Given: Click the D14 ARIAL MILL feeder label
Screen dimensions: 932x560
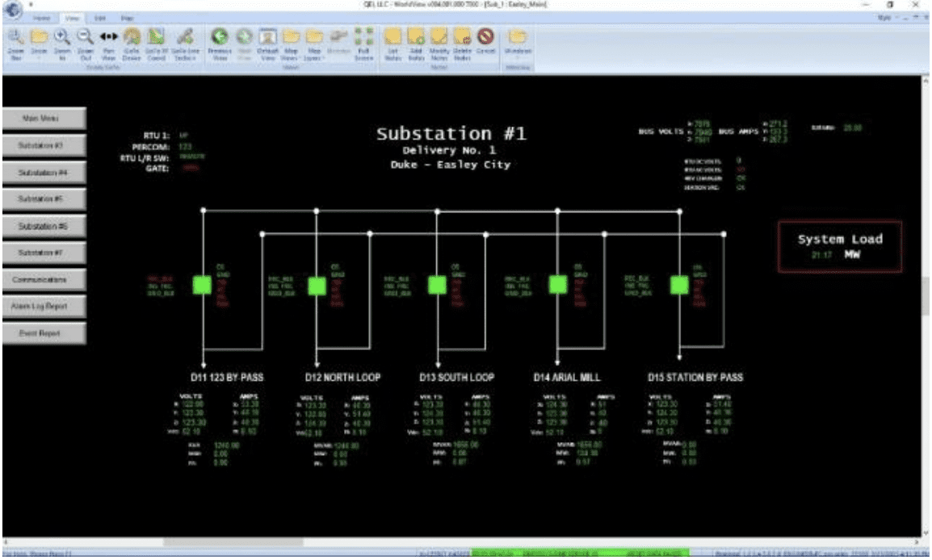Looking at the screenshot, I should coord(567,377).
